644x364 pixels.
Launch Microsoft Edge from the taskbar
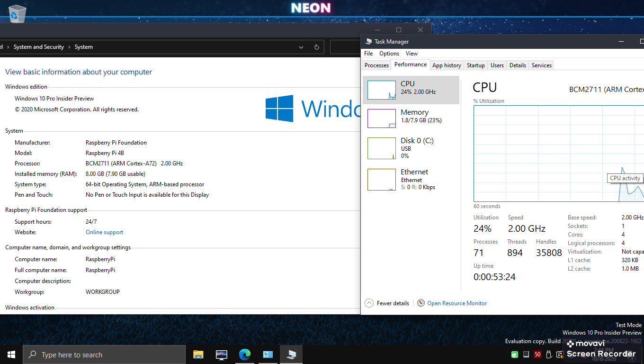[244, 355]
